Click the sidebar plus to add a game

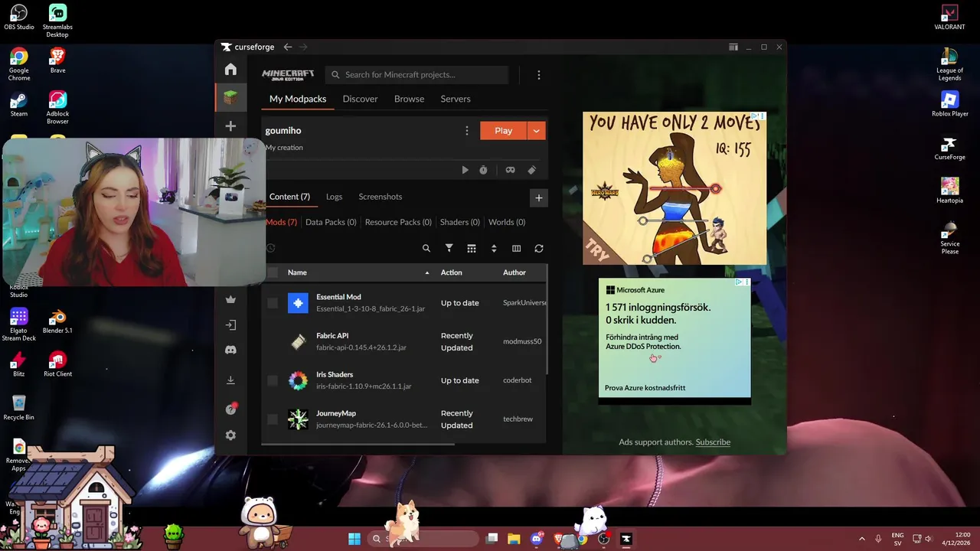[x=230, y=126]
